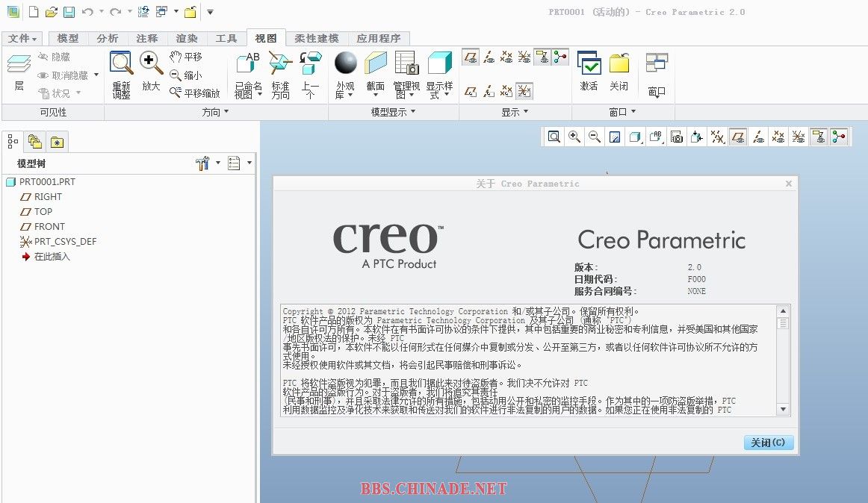Click 关闭(C) button in About dialog
This screenshot has height=503, width=868.
point(769,442)
